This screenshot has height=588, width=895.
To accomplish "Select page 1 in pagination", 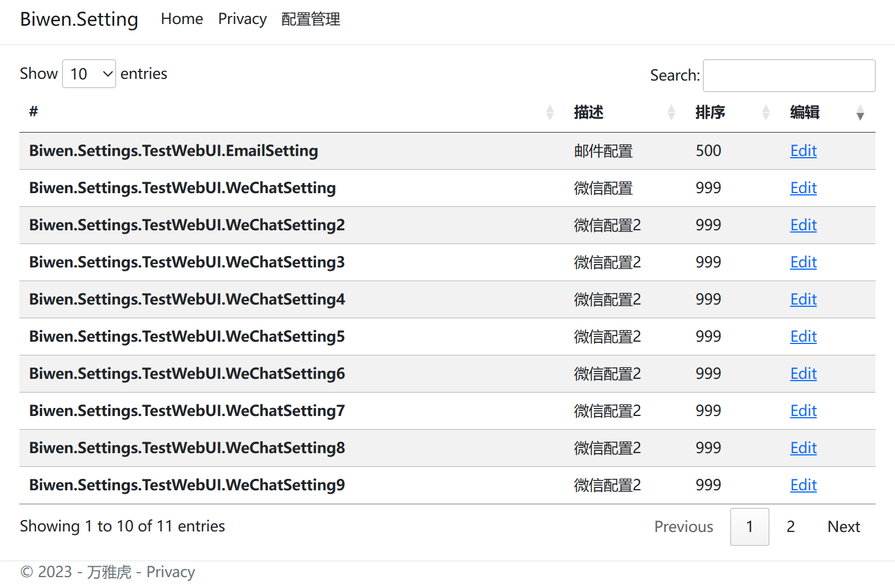I will click(x=749, y=526).
